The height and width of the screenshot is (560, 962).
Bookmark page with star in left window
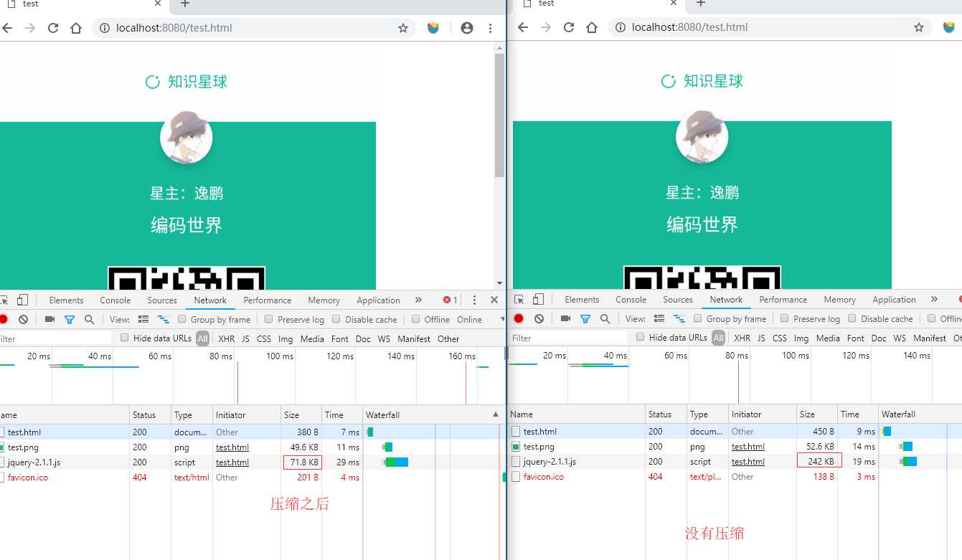403,28
